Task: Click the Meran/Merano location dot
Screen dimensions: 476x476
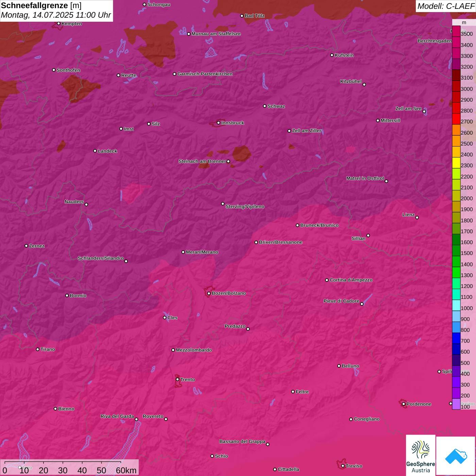Action: pos(183,252)
